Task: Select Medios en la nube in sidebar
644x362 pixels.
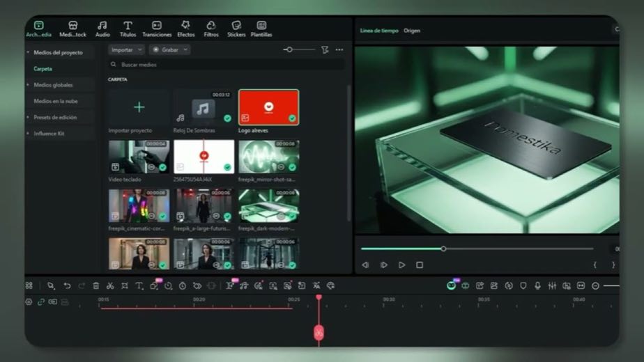Action: 56,101
